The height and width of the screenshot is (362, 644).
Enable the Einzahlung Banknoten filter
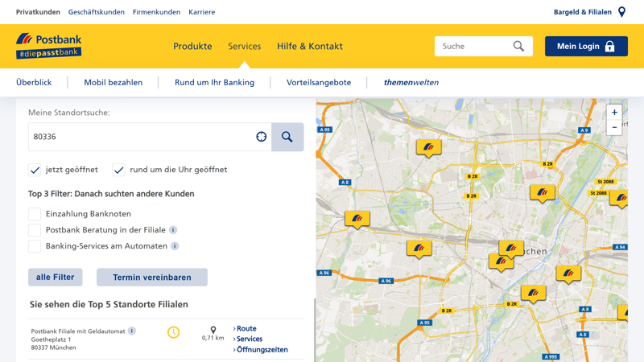pyautogui.click(x=35, y=214)
